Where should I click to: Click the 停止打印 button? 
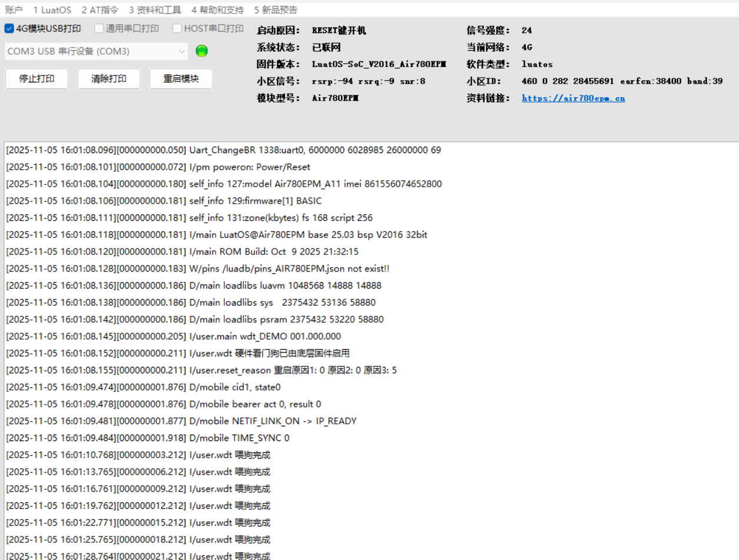37,78
